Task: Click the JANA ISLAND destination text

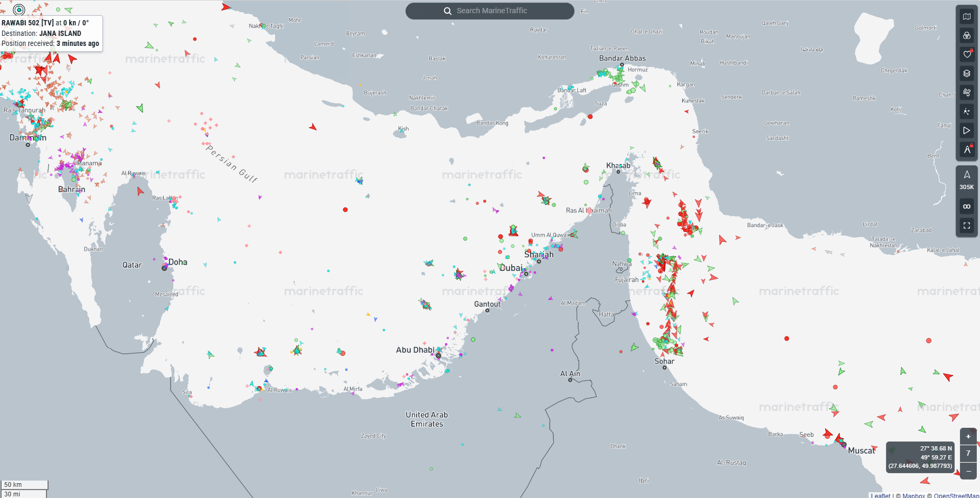Action: tap(60, 33)
